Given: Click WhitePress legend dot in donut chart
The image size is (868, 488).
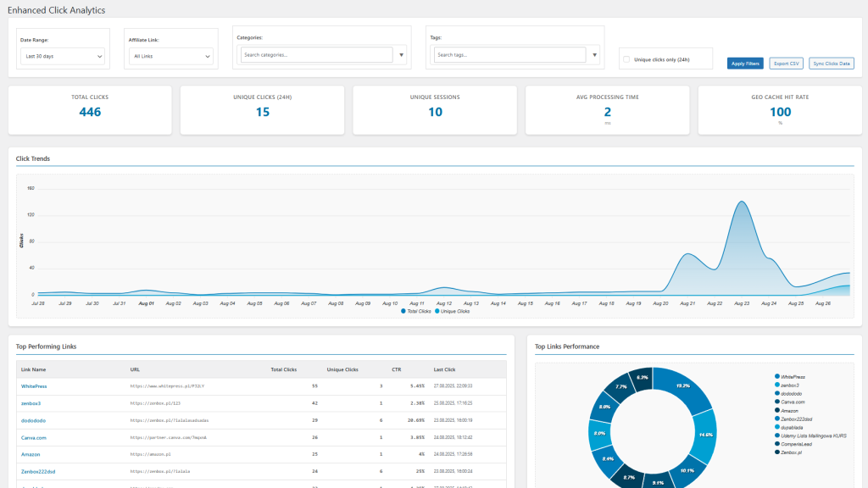Looking at the screenshot, I should [x=777, y=376].
